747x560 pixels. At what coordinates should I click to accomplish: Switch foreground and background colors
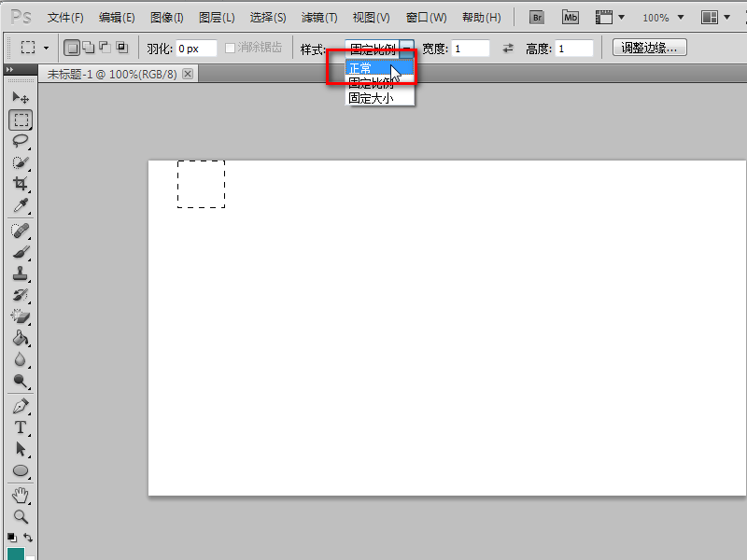point(28,538)
